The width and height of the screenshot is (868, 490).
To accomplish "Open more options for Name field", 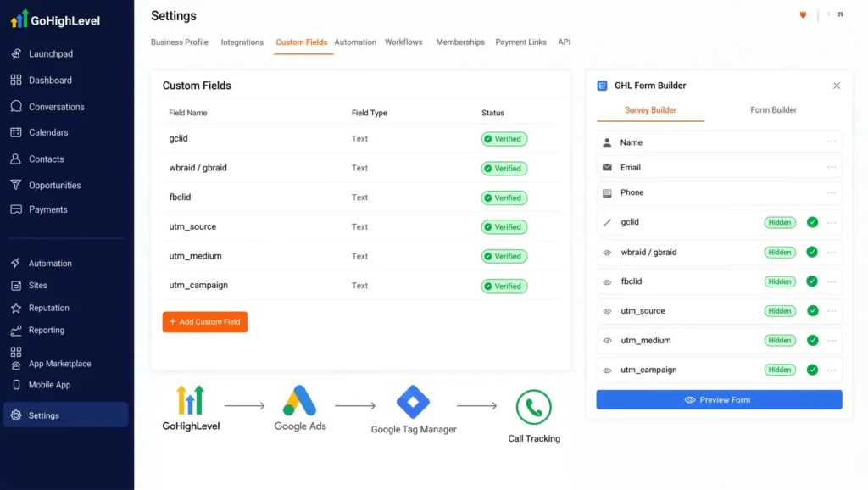I will 832,142.
